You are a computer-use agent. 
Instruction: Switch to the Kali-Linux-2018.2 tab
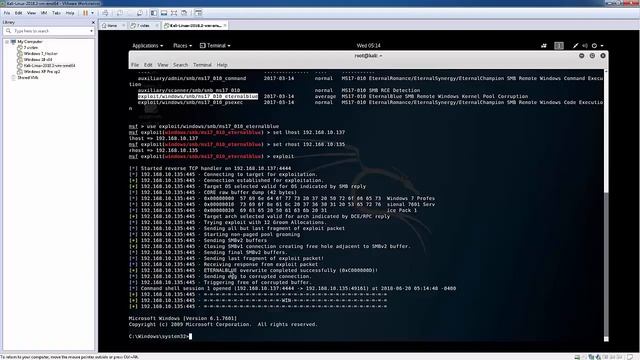196,25
